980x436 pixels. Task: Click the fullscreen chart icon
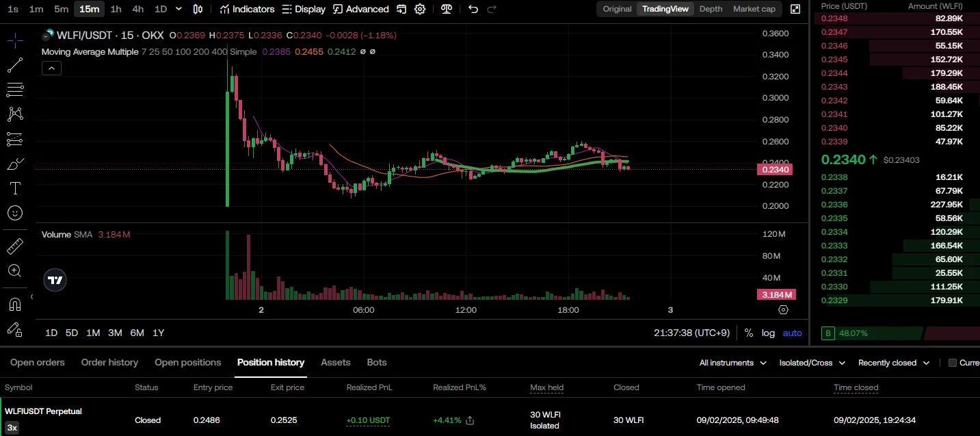[795, 9]
